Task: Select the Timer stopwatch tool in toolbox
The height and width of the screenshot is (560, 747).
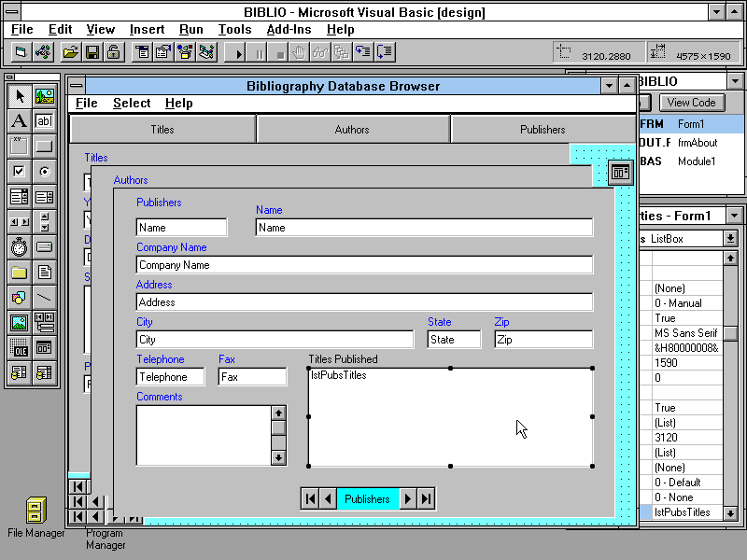Action: (x=20, y=247)
